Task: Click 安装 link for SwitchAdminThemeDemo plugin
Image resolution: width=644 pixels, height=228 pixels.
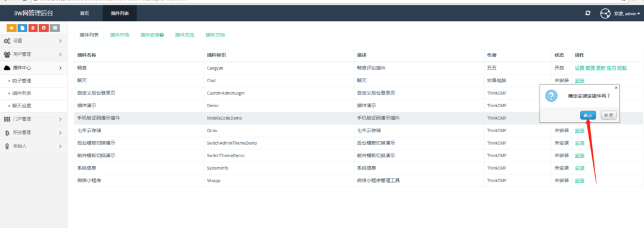Action: (x=580, y=143)
